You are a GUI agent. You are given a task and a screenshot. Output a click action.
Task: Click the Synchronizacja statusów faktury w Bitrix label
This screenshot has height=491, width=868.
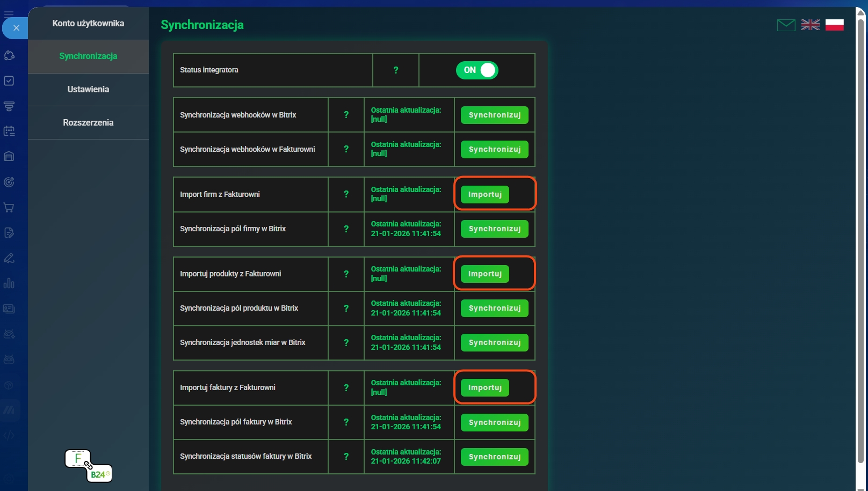click(246, 456)
